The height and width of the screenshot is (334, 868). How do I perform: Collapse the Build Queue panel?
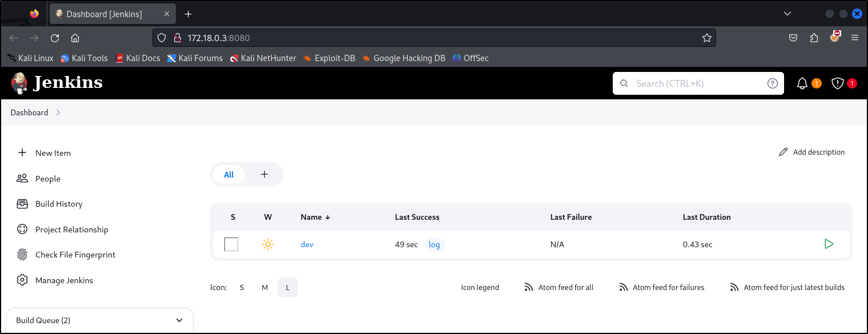click(179, 320)
